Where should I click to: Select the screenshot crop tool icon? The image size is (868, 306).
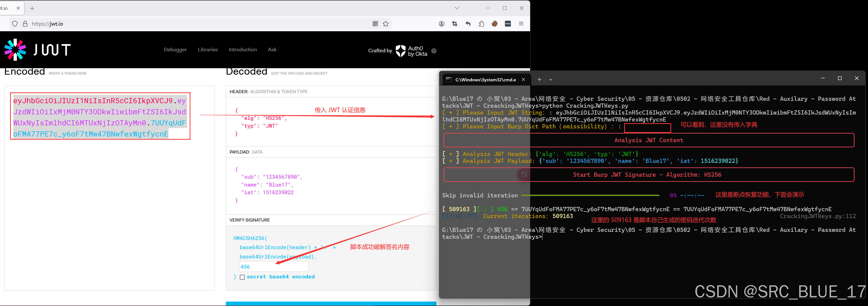(454, 24)
